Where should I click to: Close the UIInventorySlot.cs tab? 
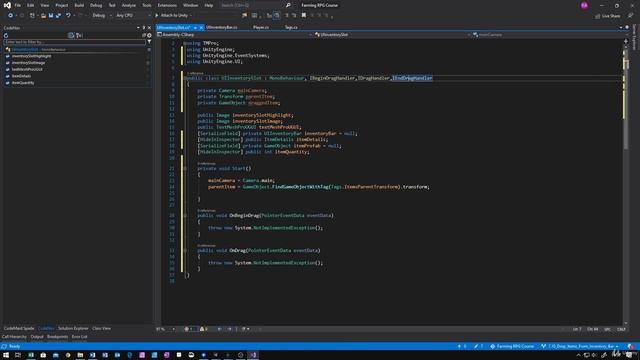click(x=201, y=27)
